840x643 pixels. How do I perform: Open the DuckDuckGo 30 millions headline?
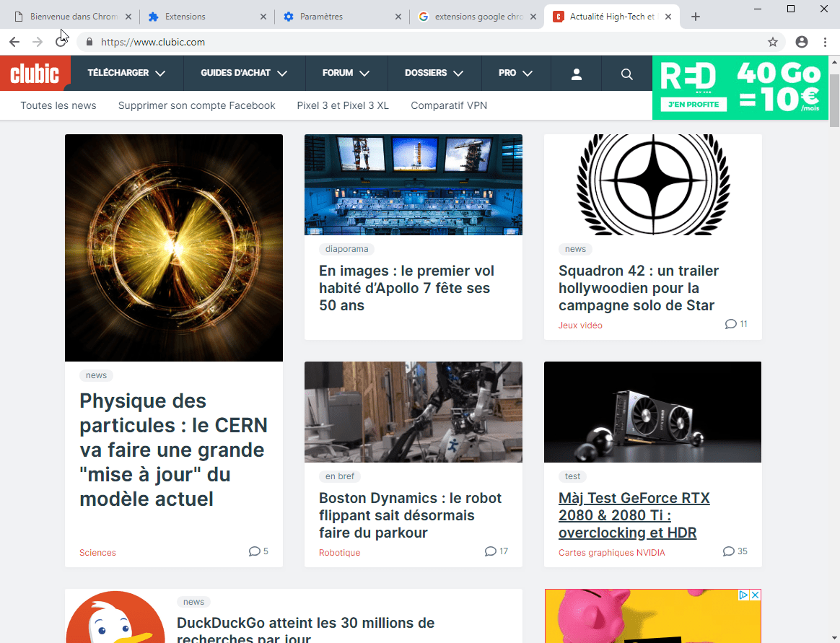pos(305,630)
